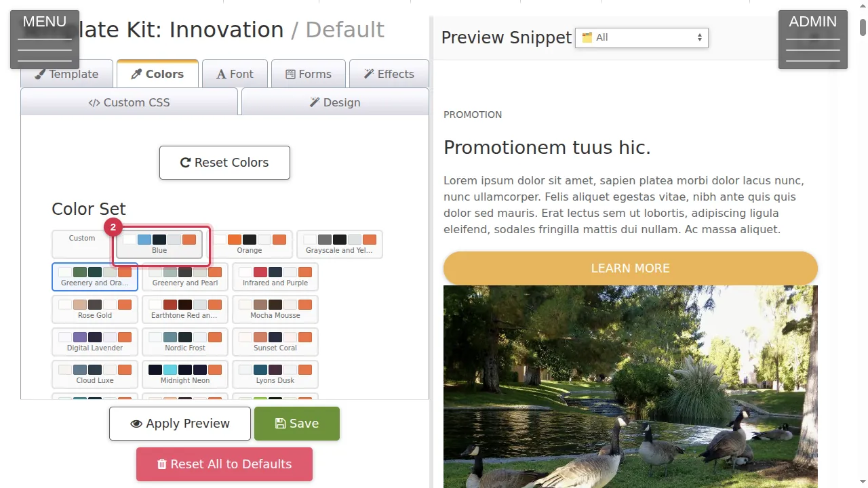Screen dimensions: 868x488
Task: Click the Lorem ipsum paragraph in the preview
Action: pyautogui.click(x=624, y=205)
